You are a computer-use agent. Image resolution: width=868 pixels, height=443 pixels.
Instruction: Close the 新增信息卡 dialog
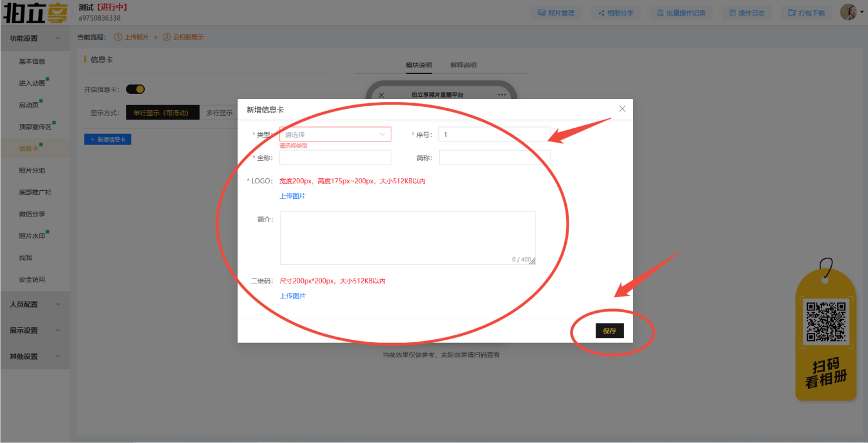coord(622,109)
